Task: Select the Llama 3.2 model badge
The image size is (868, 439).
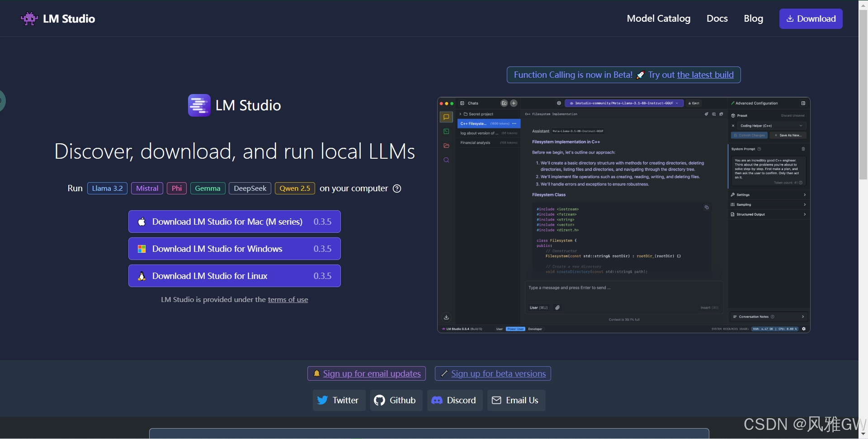Action: [x=107, y=189]
